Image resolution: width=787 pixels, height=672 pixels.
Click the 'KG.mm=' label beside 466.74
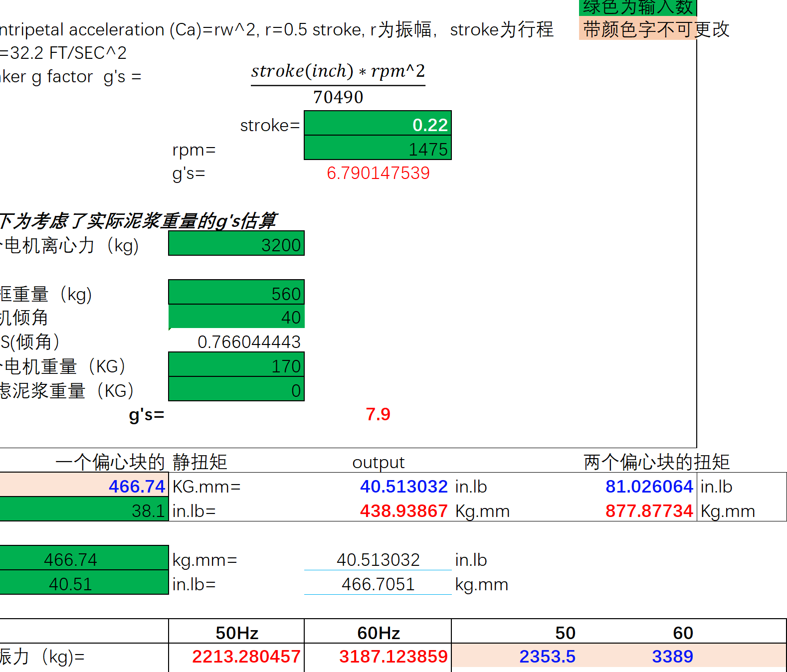point(206,487)
